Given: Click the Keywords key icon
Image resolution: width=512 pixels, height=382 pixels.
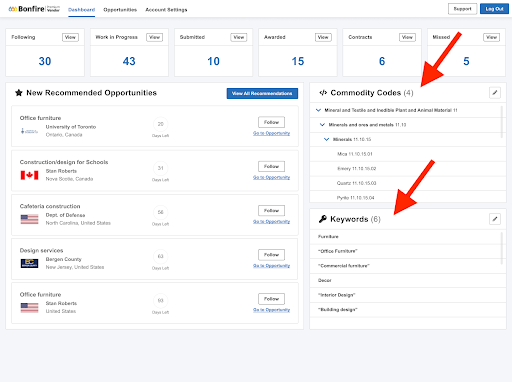Looking at the screenshot, I should pyautogui.click(x=322, y=219).
